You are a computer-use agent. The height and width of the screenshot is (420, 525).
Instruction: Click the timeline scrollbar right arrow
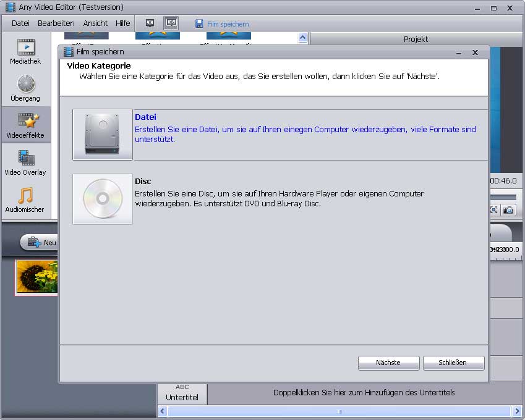[517, 411]
